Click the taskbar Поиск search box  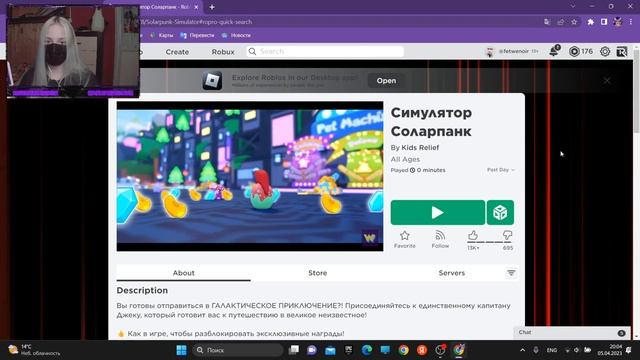click(238, 350)
